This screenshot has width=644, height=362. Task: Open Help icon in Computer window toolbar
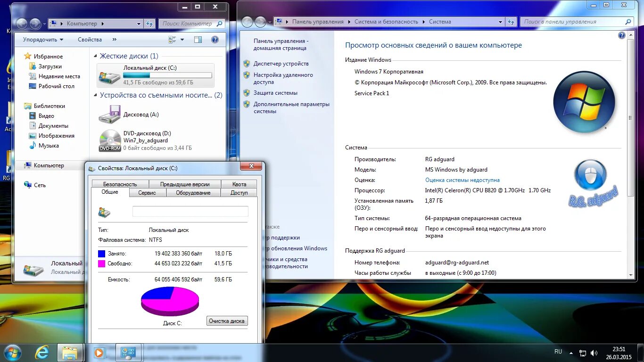pyautogui.click(x=215, y=40)
